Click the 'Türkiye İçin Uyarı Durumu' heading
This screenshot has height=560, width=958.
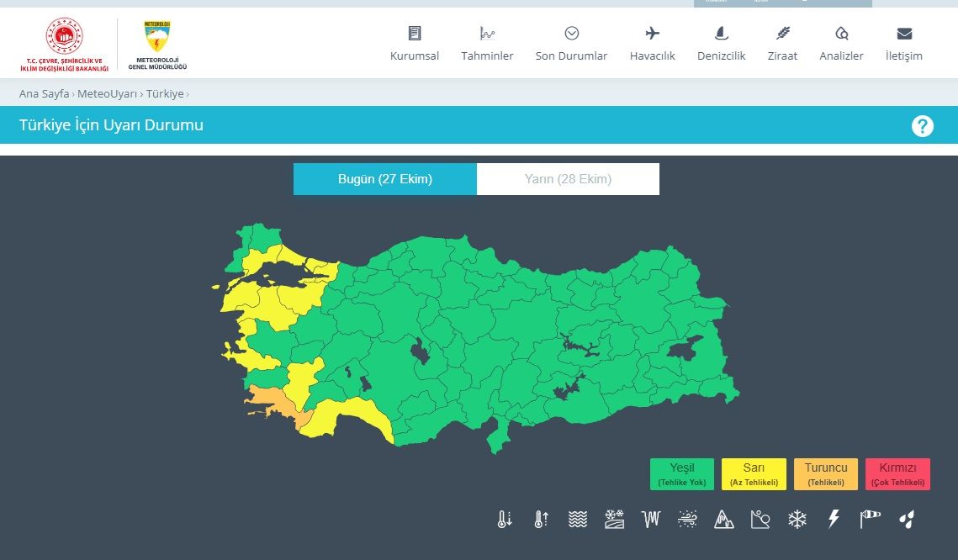point(111,125)
